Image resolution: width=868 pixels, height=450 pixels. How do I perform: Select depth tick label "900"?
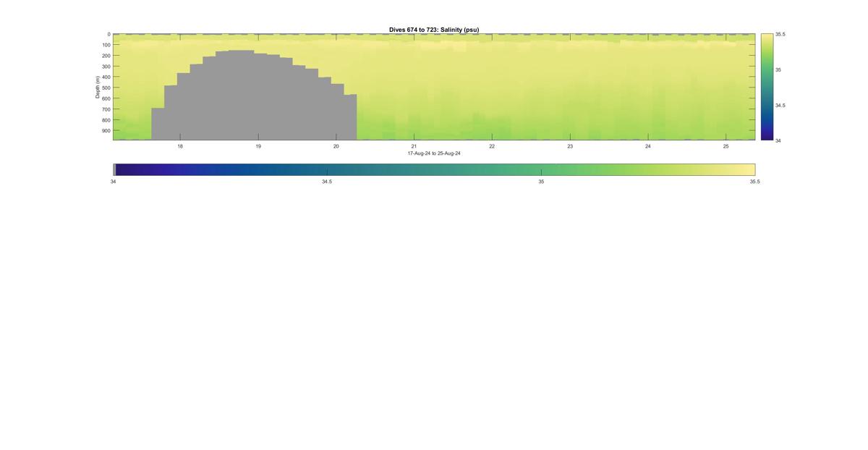pyautogui.click(x=106, y=131)
